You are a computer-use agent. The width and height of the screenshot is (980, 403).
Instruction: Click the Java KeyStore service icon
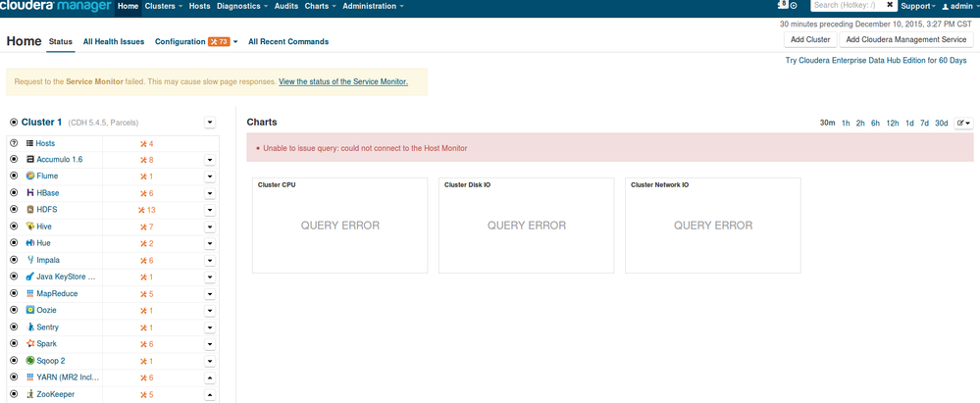click(30, 277)
